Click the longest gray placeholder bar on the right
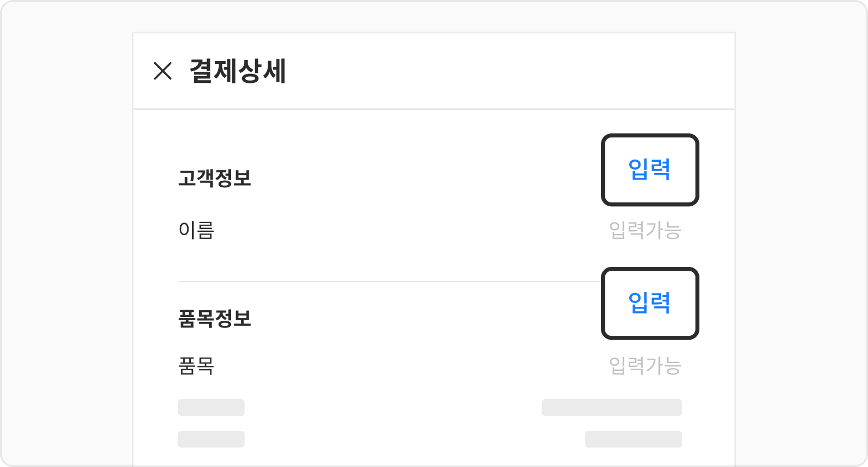The height and width of the screenshot is (467, 868). point(611,408)
